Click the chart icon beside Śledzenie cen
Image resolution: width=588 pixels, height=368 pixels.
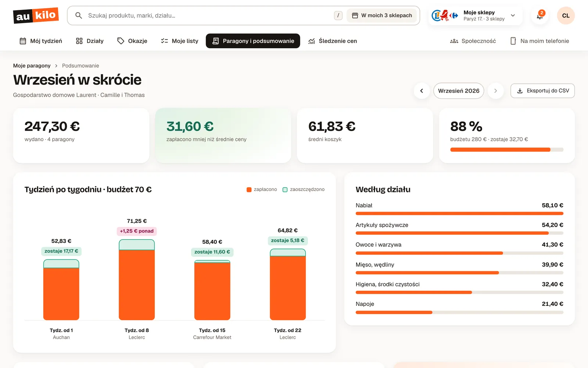click(x=312, y=41)
